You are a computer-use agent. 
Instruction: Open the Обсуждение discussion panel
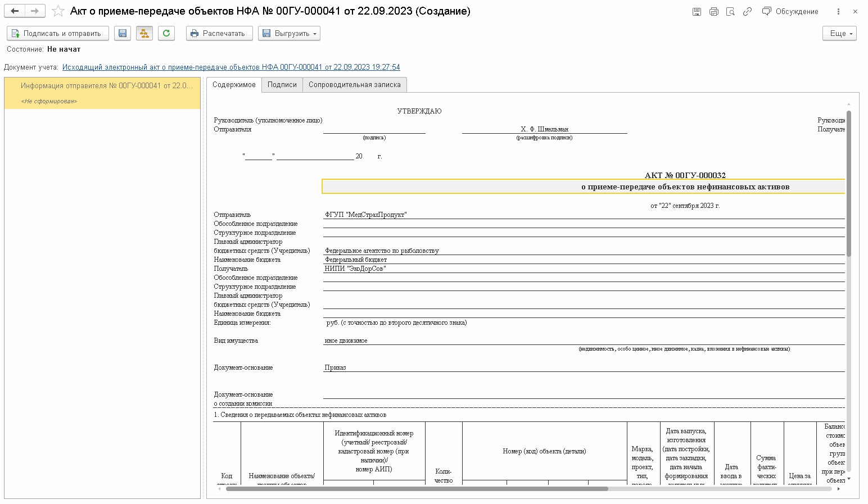click(x=790, y=11)
